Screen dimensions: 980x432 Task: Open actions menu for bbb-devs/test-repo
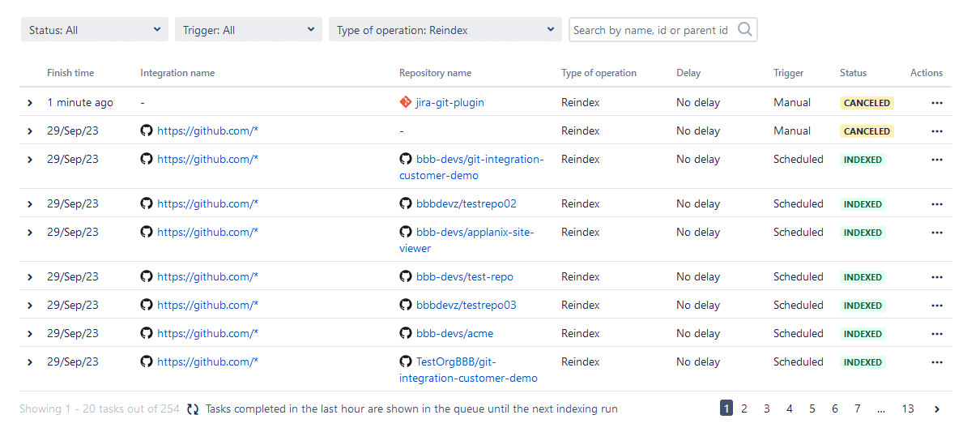tap(937, 277)
